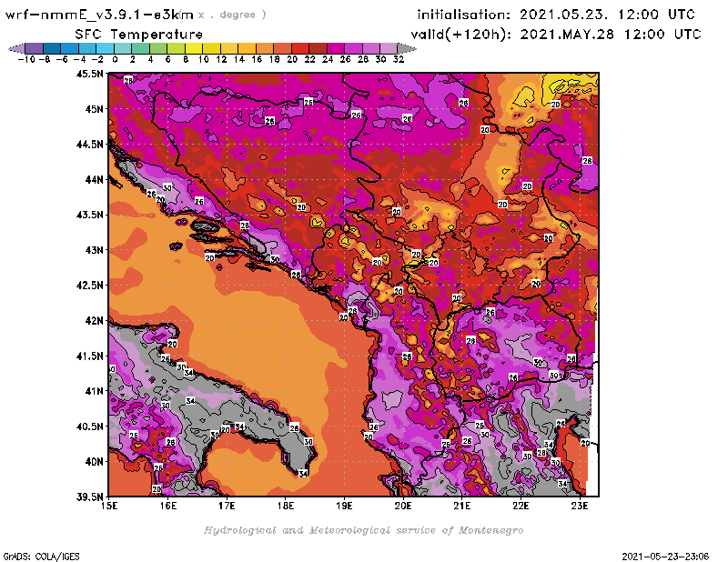Click the 23E longitude axis label
The width and height of the screenshot is (728, 562).
point(580,506)
